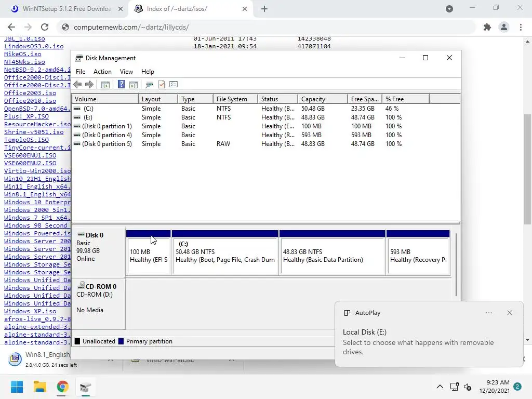Reload the page in Chrome
532x399 pixels.
click(45, 27)
